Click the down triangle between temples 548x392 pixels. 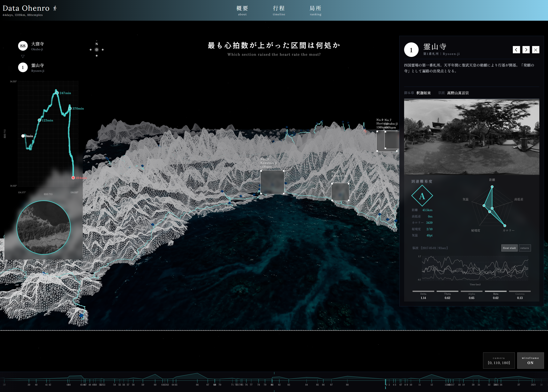[23, 56]
